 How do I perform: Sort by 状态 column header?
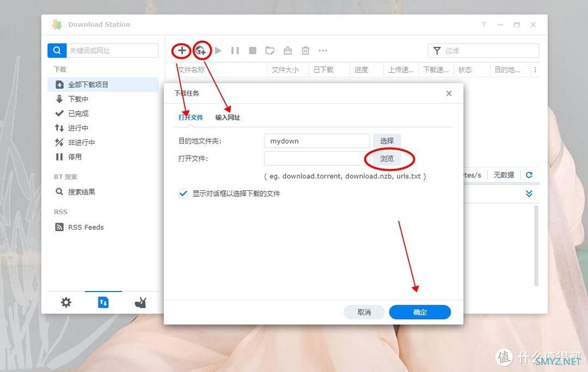click(471, 70)
